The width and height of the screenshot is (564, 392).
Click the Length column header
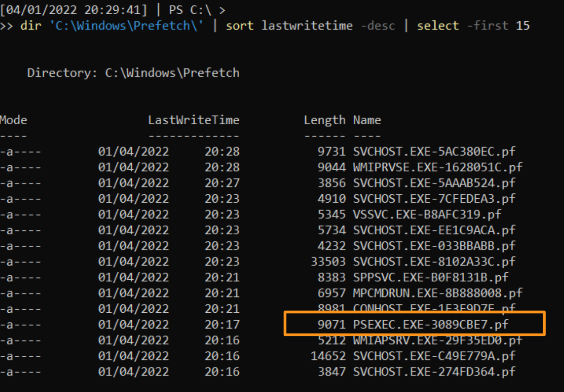click(325, 120)
